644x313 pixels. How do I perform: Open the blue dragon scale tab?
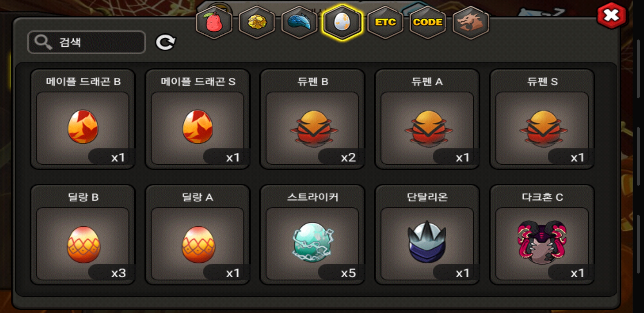click(x=299, y=22)
